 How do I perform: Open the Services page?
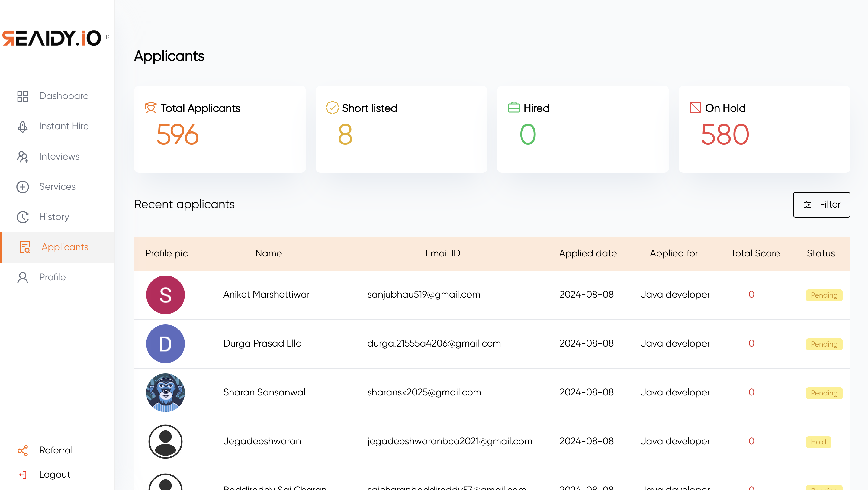coord(57,187)
